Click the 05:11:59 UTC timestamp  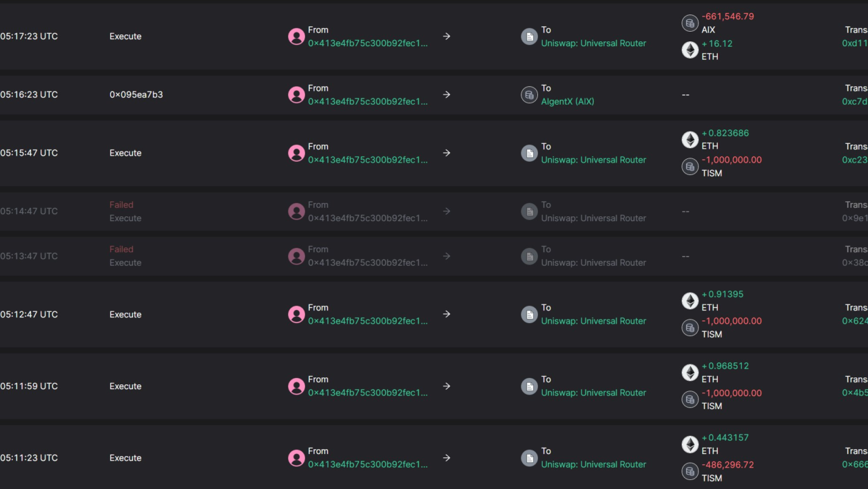point(29,386)
